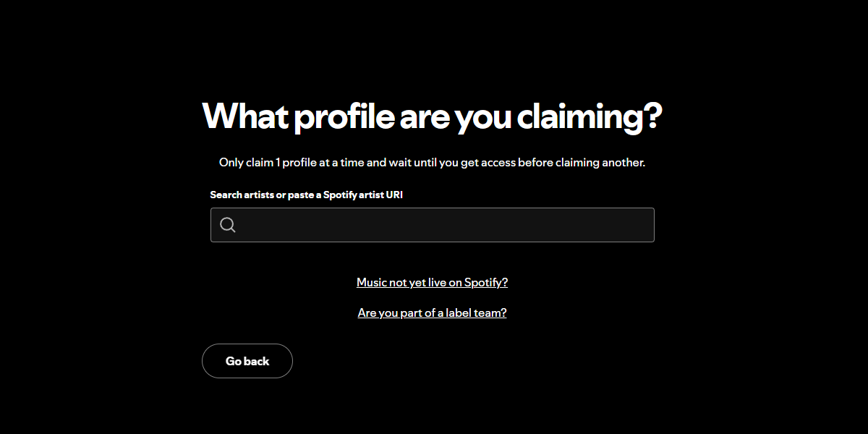Image resolution: width=868 pixels, height=434 pixels.
Task: Click the "What profile are you claiming?" heading
Action: click(432, 116)
